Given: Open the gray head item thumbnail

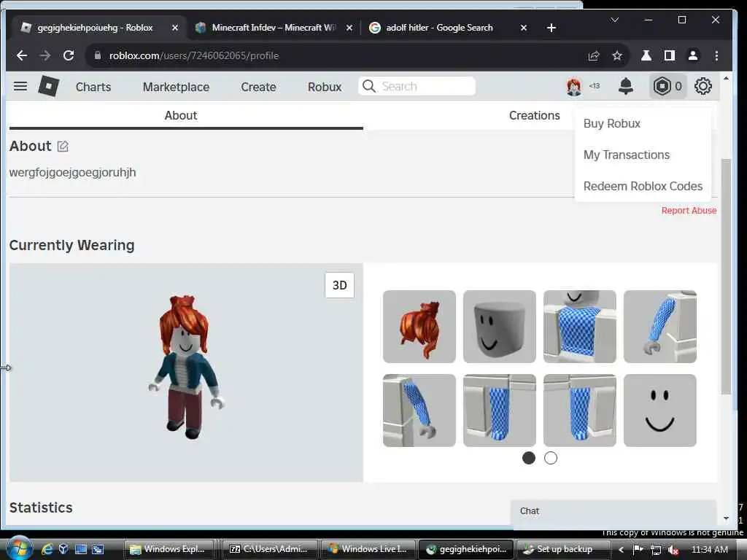Looking at the screenshot, I should (499, 327).
